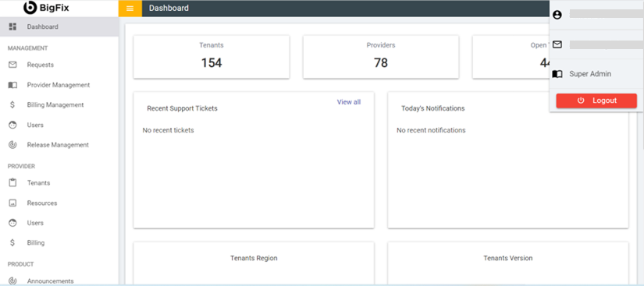
Task: Toggle the hamburger menu button
Action: [x=130, y=9]
